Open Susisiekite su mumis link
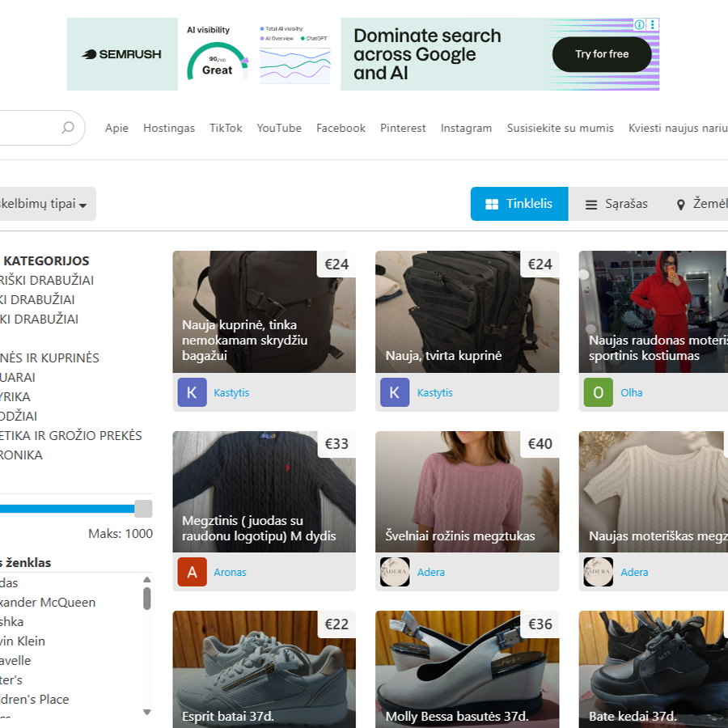 click(560, 128)
